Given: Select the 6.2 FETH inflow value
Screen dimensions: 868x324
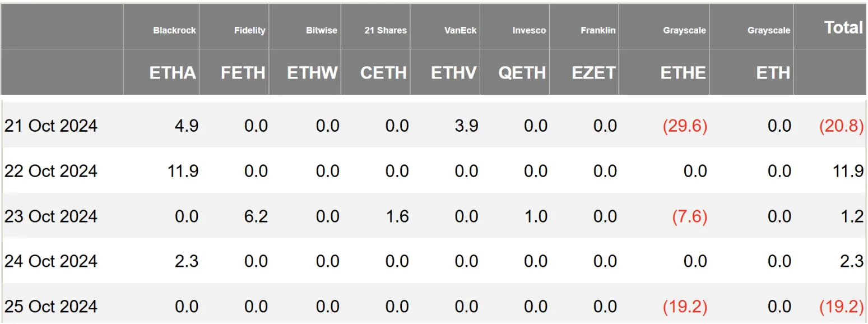Looking at the screenshot, I should pos(256,216).
